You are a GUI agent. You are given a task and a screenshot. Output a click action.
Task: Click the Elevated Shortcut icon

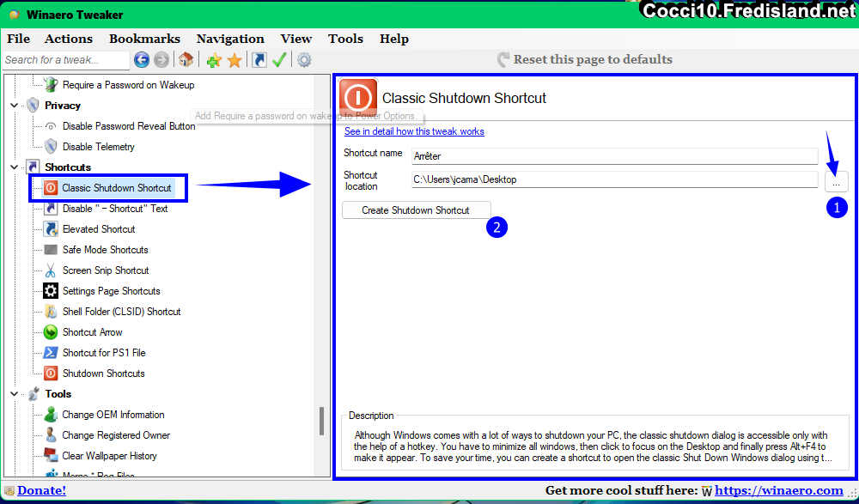(51, 229)
